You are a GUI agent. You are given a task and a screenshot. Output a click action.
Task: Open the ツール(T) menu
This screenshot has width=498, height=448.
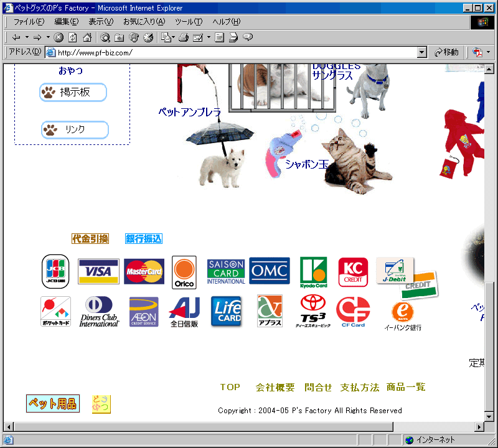pyautogui.click(x=189, y=22)
